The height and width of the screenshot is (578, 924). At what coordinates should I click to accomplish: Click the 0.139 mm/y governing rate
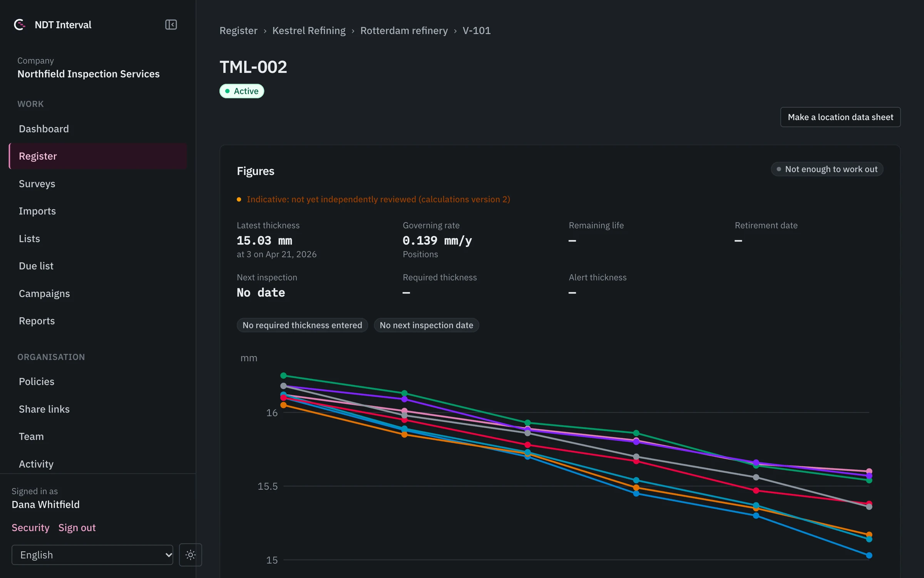(x=437, y=241)
